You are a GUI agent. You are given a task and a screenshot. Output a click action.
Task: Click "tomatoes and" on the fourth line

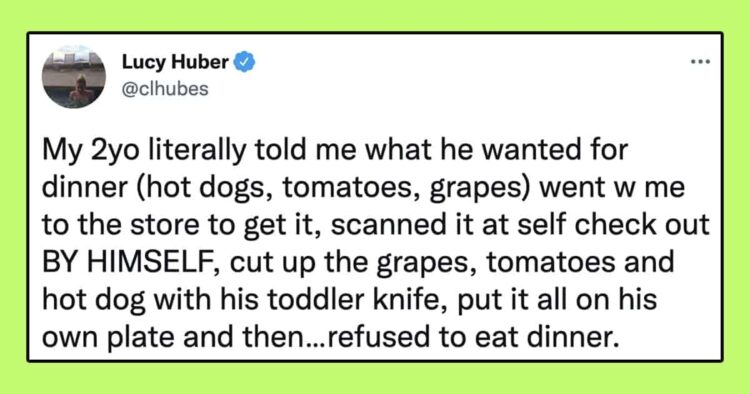click(581, 263)
